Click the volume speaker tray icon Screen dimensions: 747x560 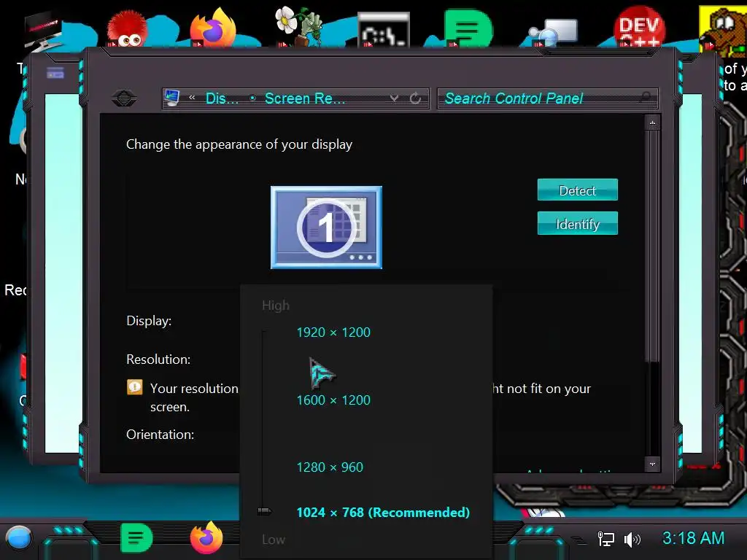[632, 539]
